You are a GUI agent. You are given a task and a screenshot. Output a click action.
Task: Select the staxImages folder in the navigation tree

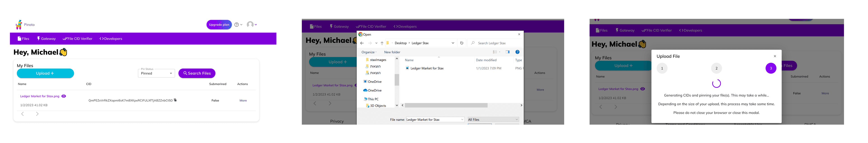coord(376,60)
